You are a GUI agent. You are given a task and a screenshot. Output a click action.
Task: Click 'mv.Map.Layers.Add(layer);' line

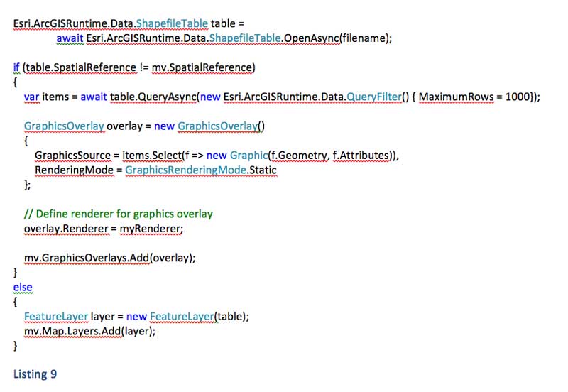[89, 331]
